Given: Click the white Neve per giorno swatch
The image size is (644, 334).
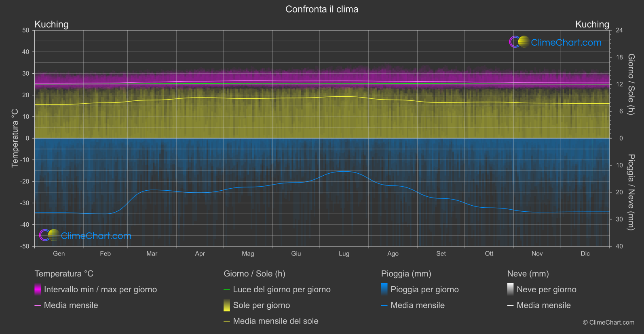Looking at the screenshot, I should point(511,289).
